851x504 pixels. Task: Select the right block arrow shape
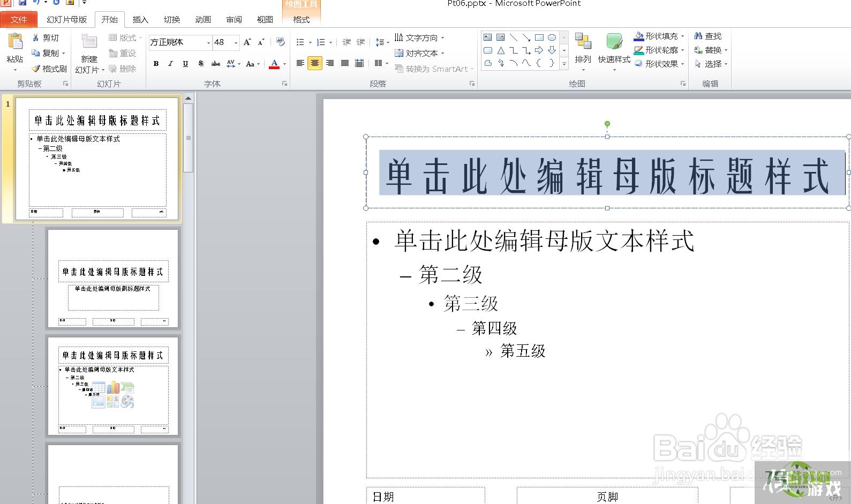[539, 50]
